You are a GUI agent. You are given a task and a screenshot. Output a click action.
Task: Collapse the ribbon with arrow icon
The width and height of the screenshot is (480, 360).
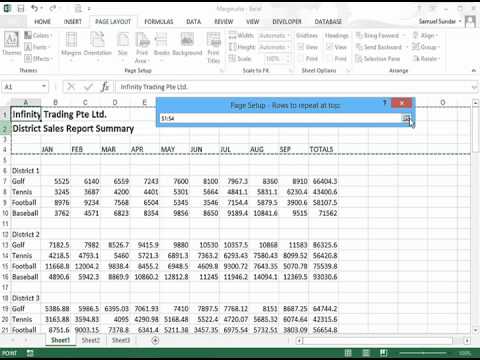[474, 70]
